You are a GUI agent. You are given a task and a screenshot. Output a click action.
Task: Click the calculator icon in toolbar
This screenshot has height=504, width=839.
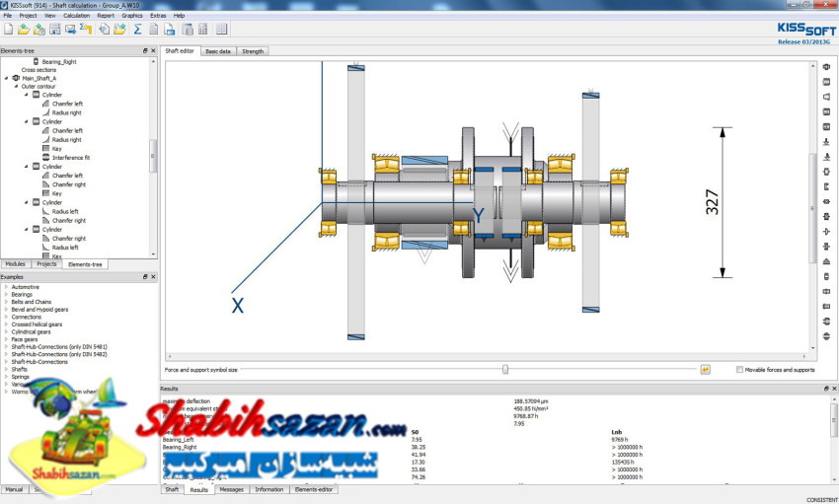pos(202,29)
